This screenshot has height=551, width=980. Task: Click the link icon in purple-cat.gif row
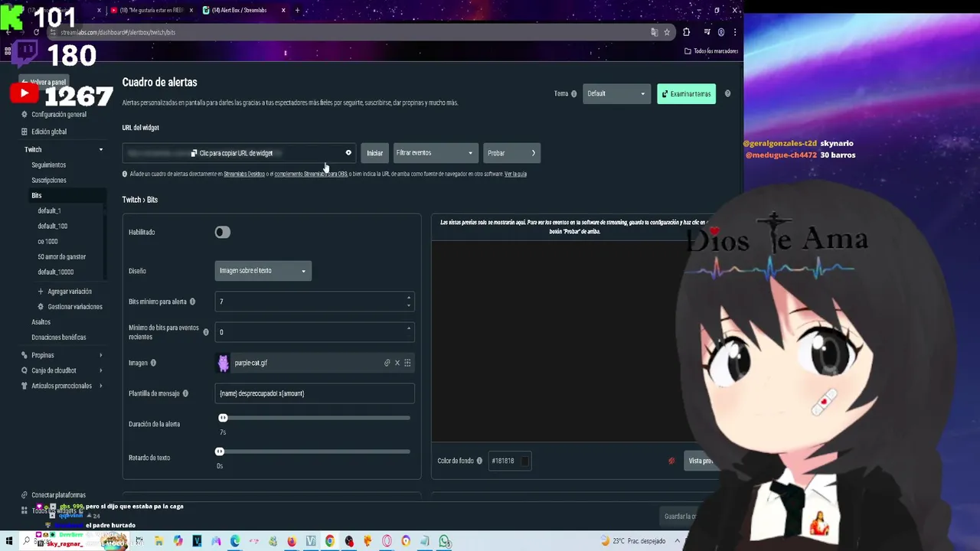point(387,363)
